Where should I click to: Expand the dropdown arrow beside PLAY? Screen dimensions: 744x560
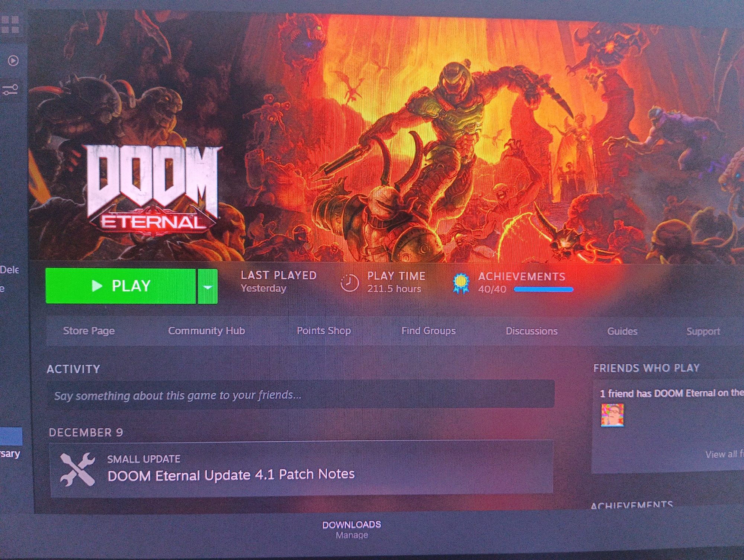coord(208,286)
